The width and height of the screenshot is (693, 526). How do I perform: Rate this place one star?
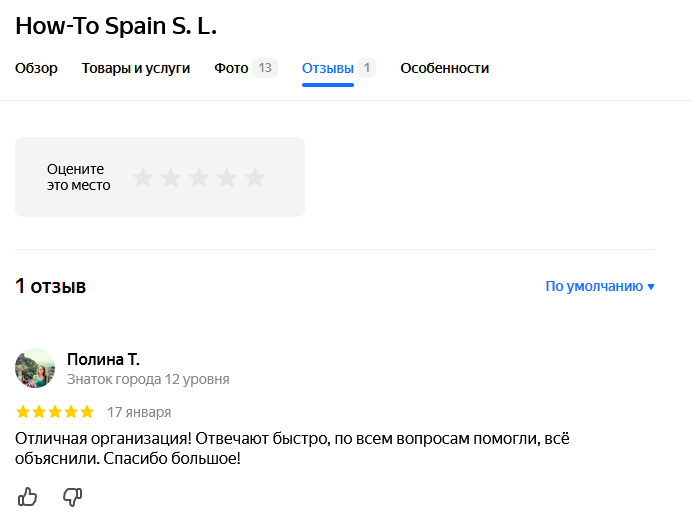(143, 178)
